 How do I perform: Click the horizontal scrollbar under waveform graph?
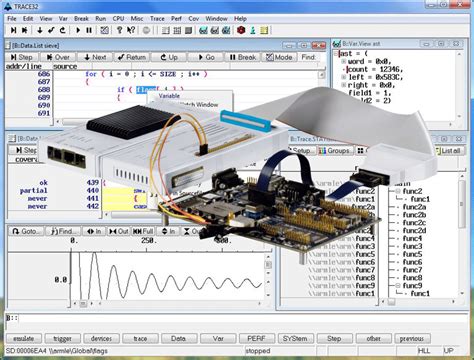[167, 304]
